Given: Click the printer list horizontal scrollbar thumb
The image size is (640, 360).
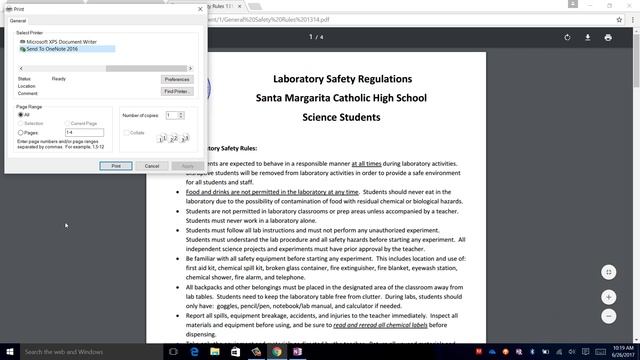Looking at the screenshot, I should [x=146, y=69].
